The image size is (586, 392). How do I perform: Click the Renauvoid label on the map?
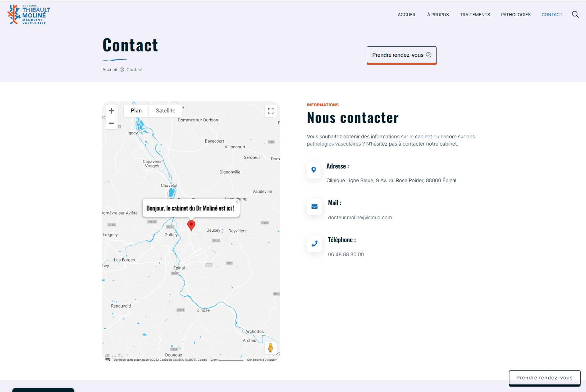coord(121,306)
